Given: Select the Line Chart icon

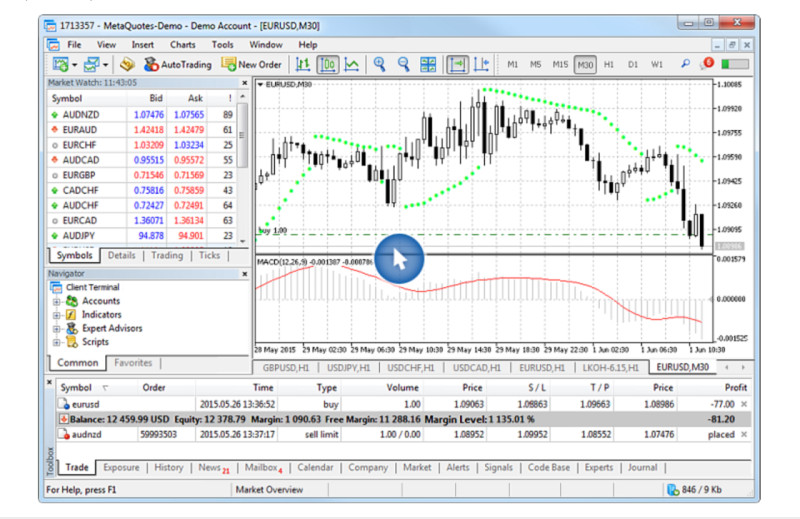Looking at the screenshot, I should (x=352, y=65).
